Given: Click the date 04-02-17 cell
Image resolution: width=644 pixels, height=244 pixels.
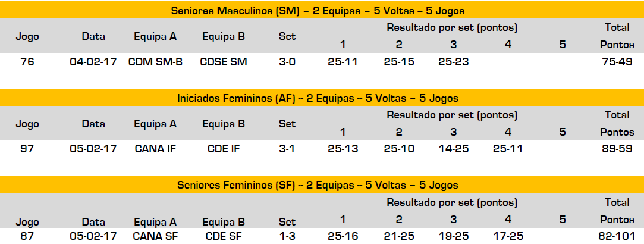Looking at the screenshot, I should pyautogui.click(x=93, y=61).
